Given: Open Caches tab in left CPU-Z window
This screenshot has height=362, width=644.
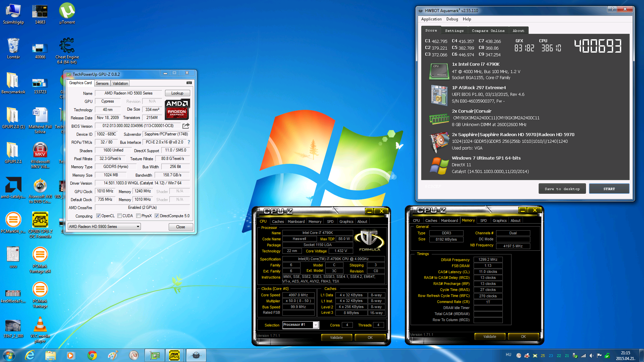Looking at the screenshot, I should click(278, 222).
